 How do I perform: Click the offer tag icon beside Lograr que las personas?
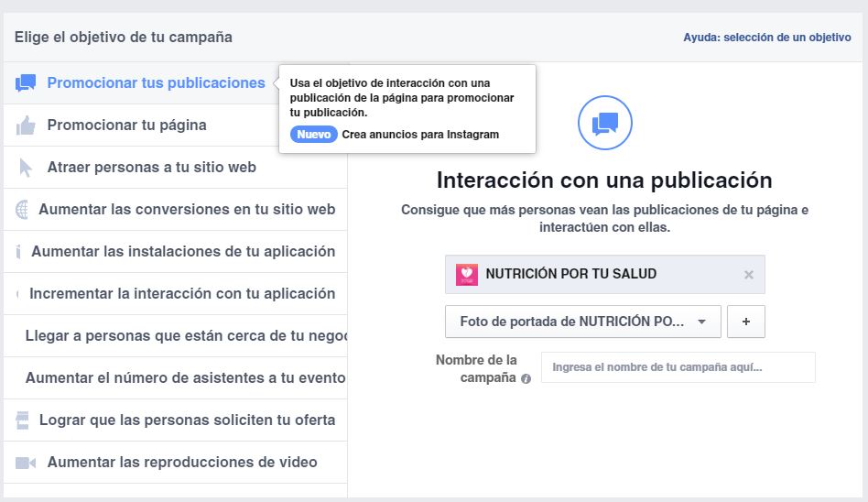22,420
